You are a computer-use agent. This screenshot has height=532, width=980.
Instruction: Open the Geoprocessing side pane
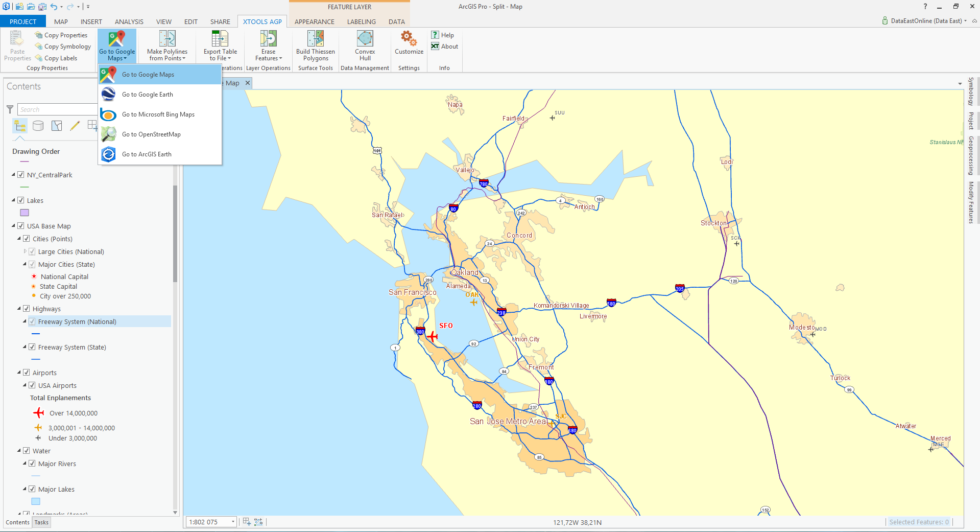[971, 155]
